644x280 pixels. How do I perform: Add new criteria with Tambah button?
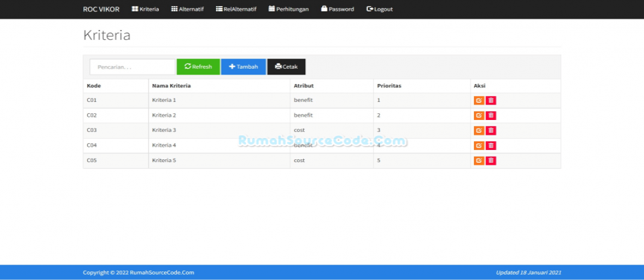click(x=243, y=67)
